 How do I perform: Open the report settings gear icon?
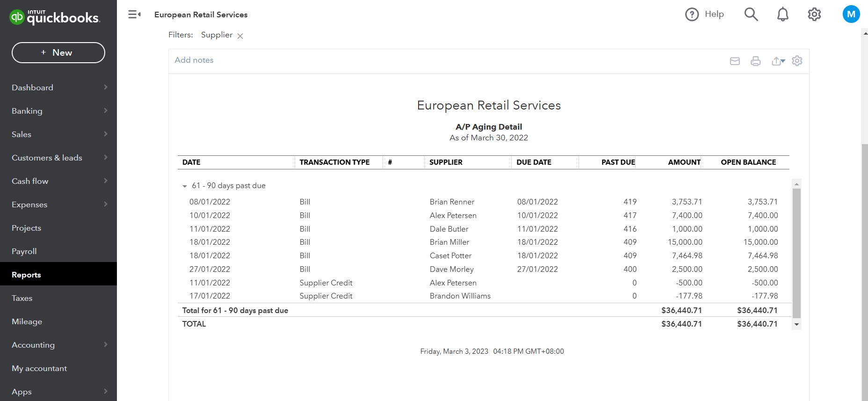coord(797,61)
